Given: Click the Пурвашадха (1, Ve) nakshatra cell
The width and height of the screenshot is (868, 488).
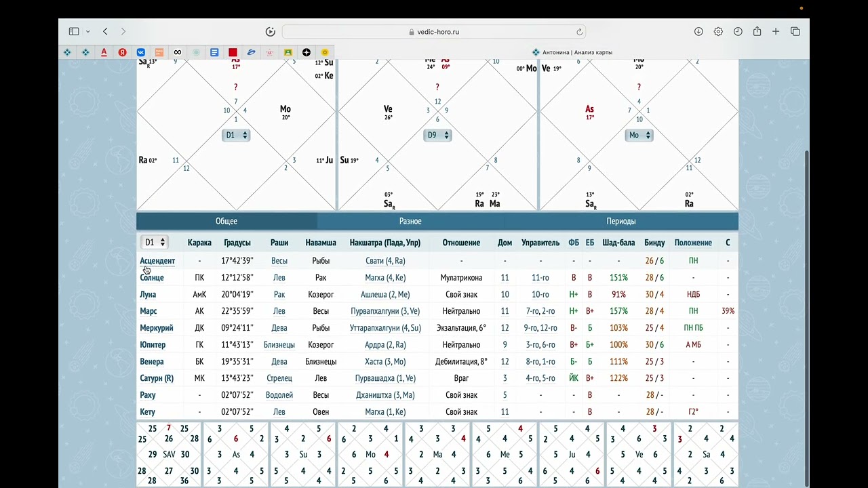Looking at the screenshot, I should click(x=385, y=378).
